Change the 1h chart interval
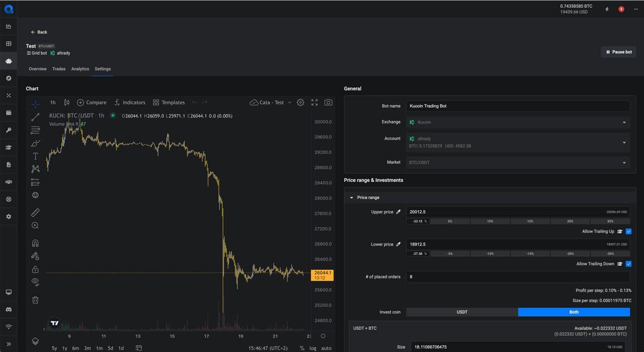This screenshot has width=644, height=352. coord(53,102)
